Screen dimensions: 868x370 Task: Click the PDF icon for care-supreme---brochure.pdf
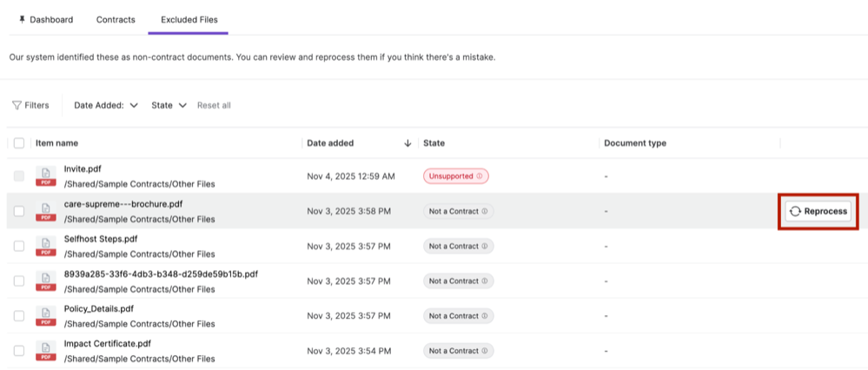tap(45, 211)
